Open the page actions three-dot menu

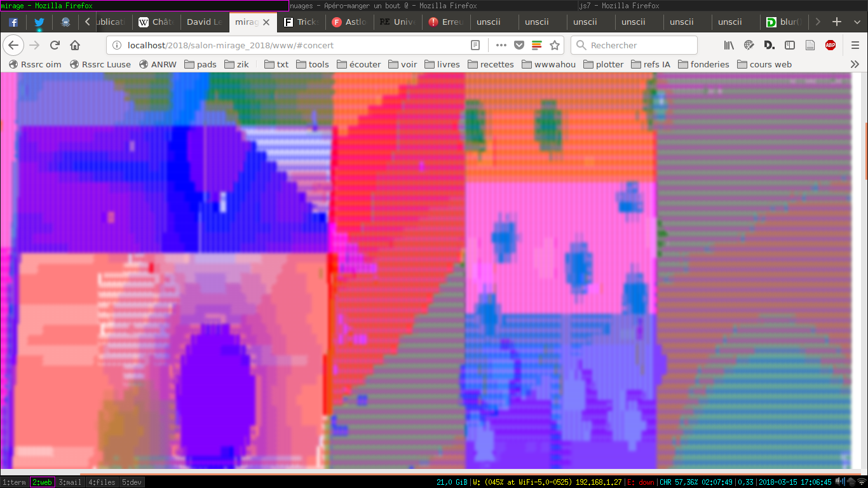click(x=501, y=45)
